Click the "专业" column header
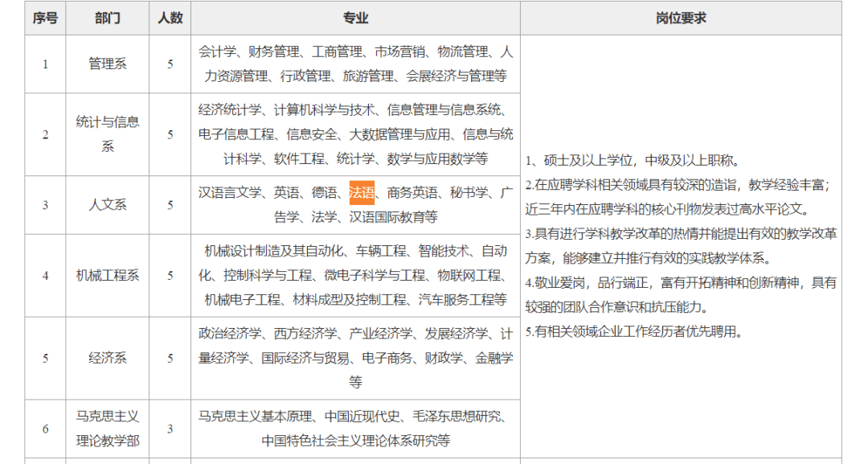 click(x=355, y=18)
